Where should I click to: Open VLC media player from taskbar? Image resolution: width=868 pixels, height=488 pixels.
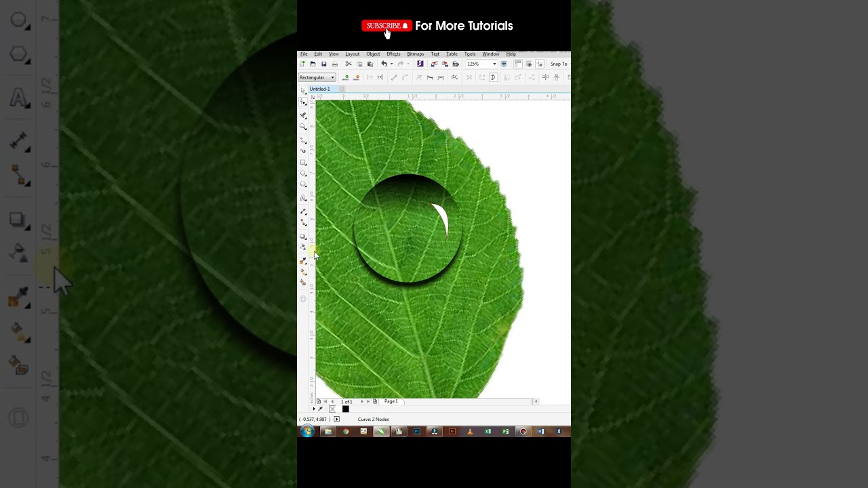470,431
